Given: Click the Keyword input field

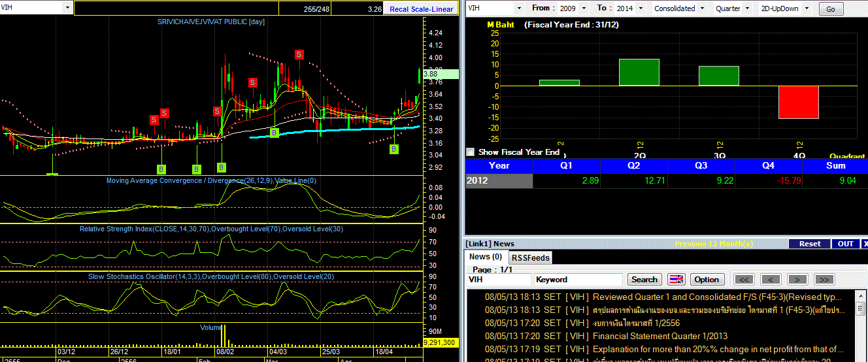Looking at the screenshot, I should [x=579, y=279].
